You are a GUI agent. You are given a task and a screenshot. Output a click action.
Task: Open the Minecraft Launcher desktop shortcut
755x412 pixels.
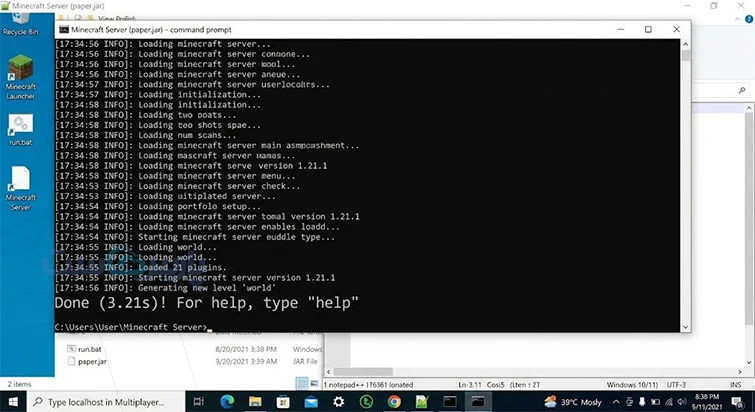(x=21, y=77)
